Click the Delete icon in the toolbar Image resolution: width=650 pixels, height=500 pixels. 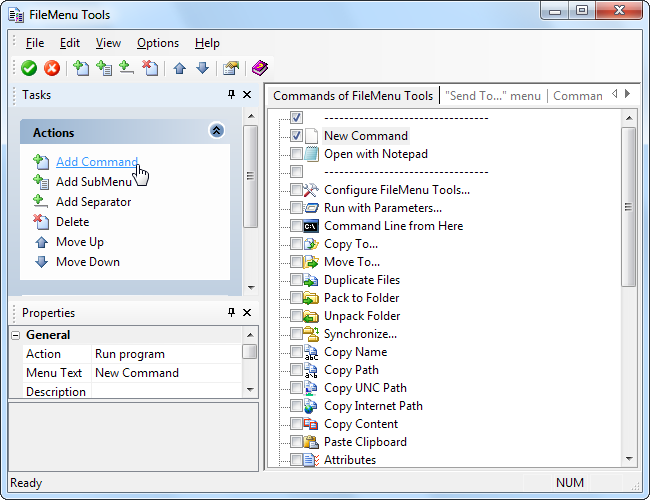coord(150,68)
